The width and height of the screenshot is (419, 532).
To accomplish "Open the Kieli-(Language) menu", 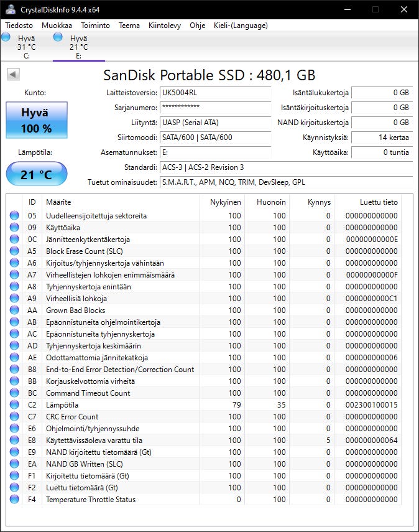I will tap(241, 26).
